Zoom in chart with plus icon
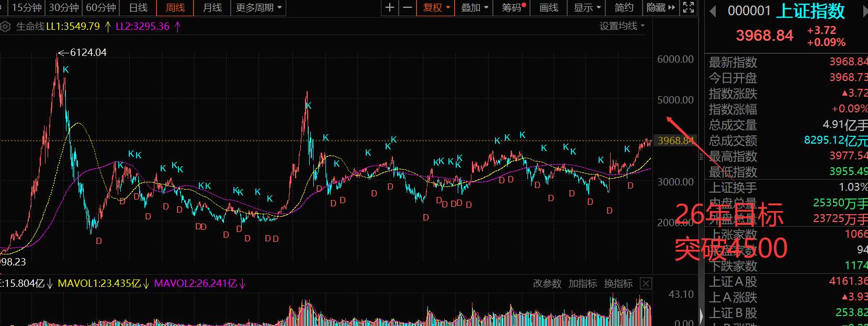Viewport: 868px width, 326px height. click(390, 7)
